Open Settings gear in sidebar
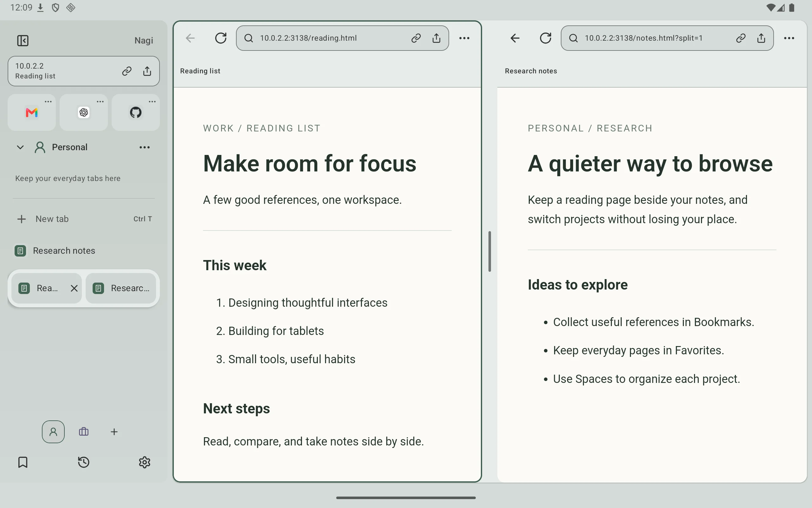Screen dimensions: 812x508 145,462
